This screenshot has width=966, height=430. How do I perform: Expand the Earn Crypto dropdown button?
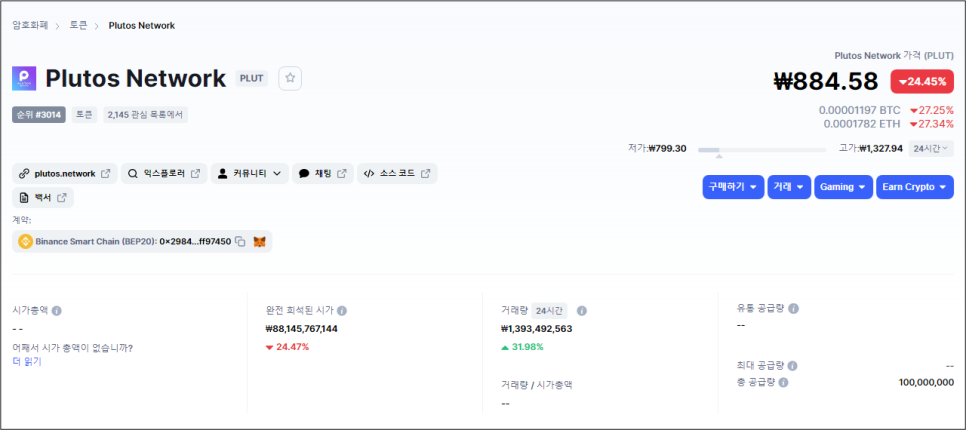915,187
